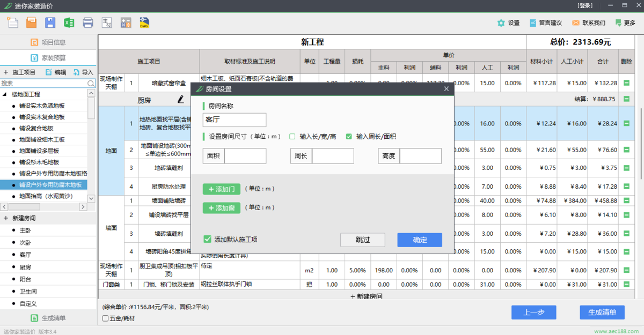Select 地面铺设细木工板 tree item
This screenshot has height=335, width=644.
[x=42, y=139]
